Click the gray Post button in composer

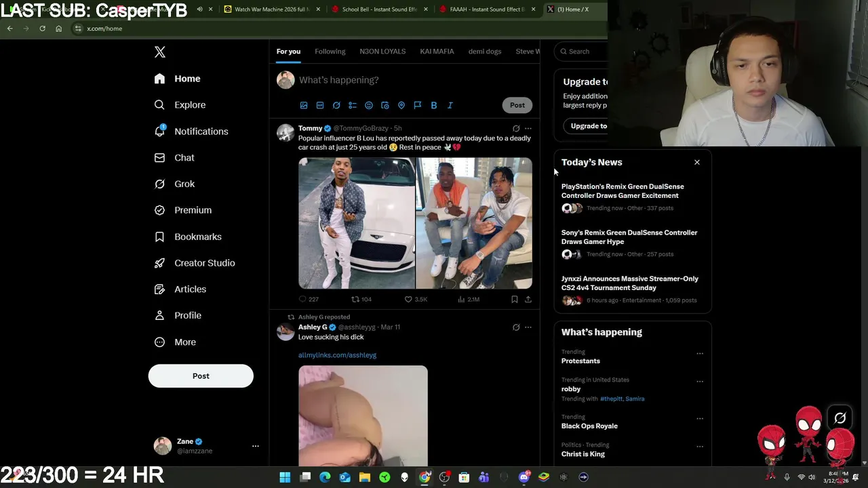[x=517, y=105]
